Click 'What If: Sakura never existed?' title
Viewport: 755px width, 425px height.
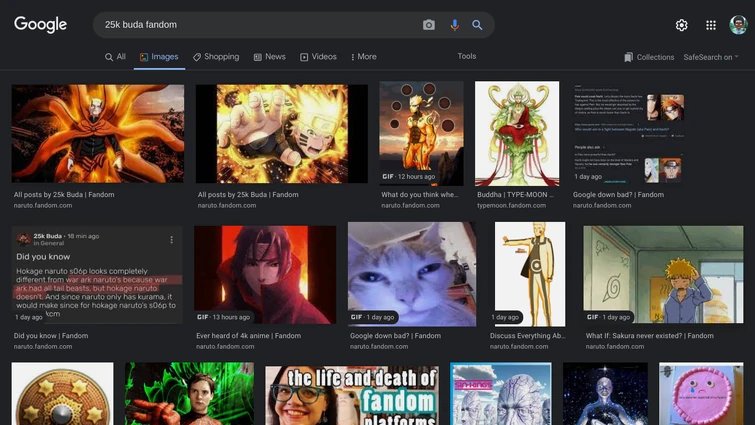click(650, 335)
